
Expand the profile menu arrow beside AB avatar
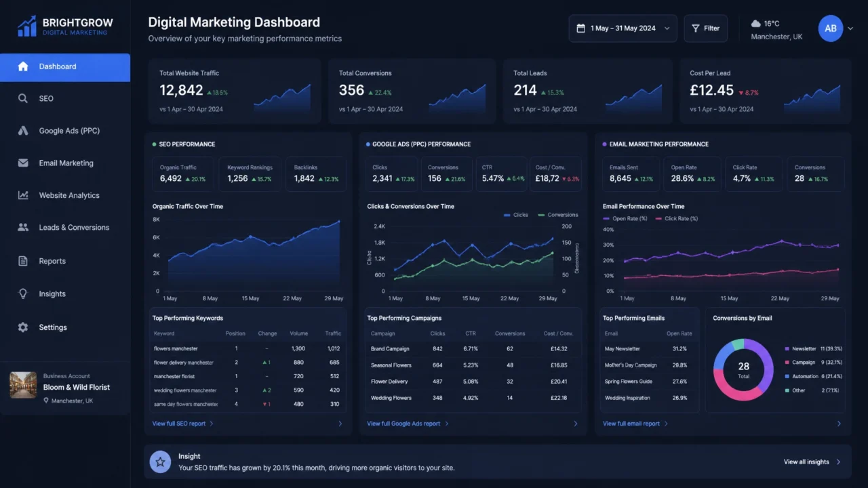(850, 28)
